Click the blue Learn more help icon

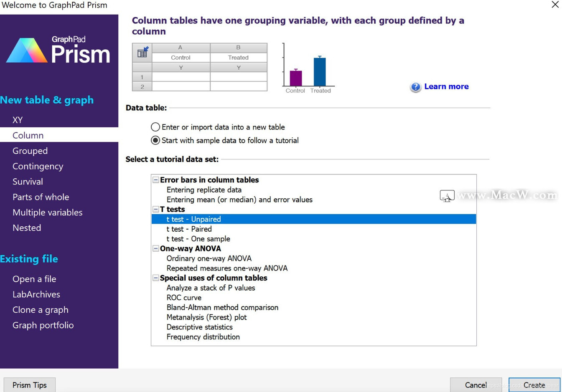pos(415,87)
